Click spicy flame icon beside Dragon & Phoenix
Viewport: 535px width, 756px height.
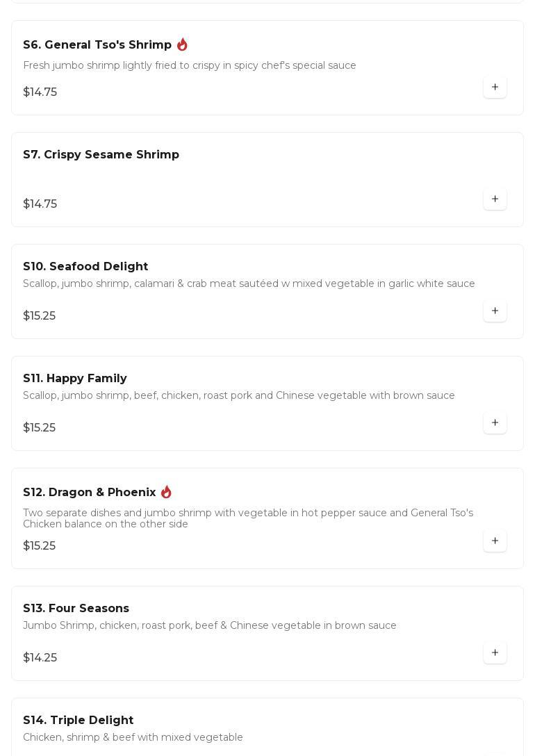point(166,492)
